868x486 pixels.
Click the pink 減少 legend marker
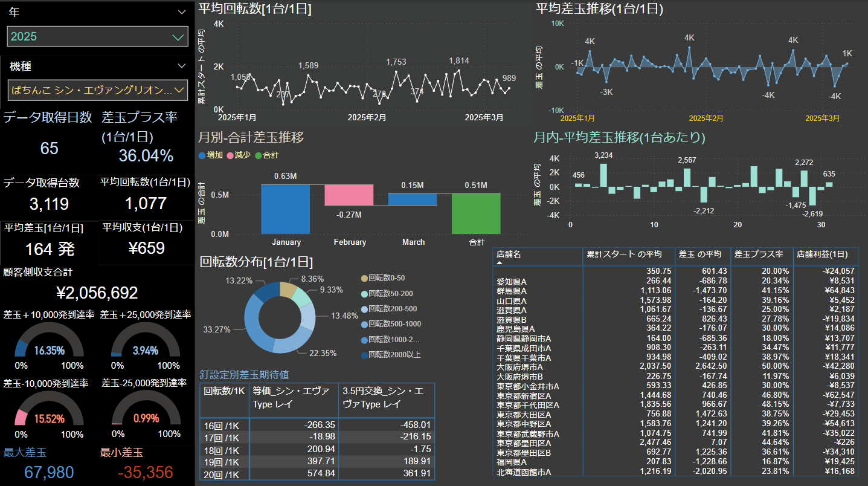[x=230, y=155]
